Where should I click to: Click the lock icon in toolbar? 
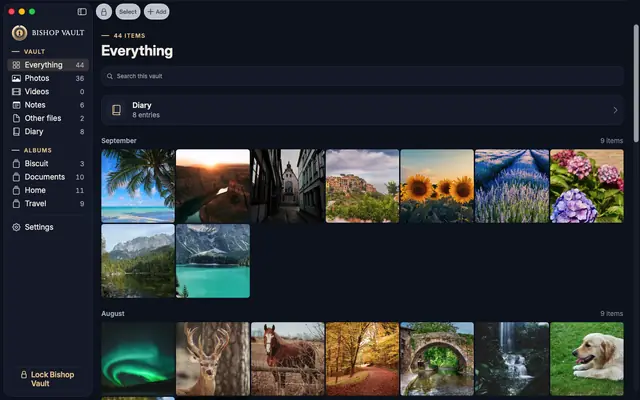(104, 12)
